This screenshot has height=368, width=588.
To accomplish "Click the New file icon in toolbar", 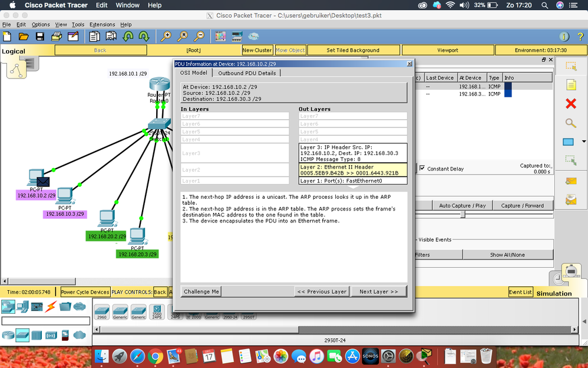I will 7,37.
